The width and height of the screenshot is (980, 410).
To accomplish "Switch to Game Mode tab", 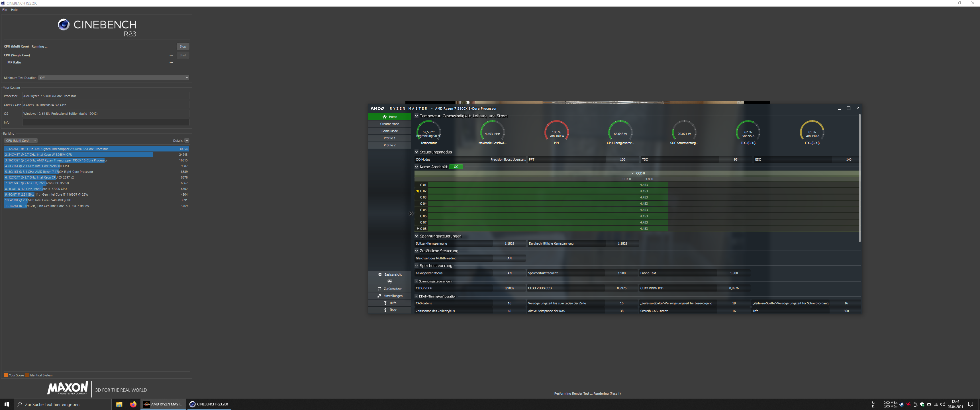I will pos(389,131).
